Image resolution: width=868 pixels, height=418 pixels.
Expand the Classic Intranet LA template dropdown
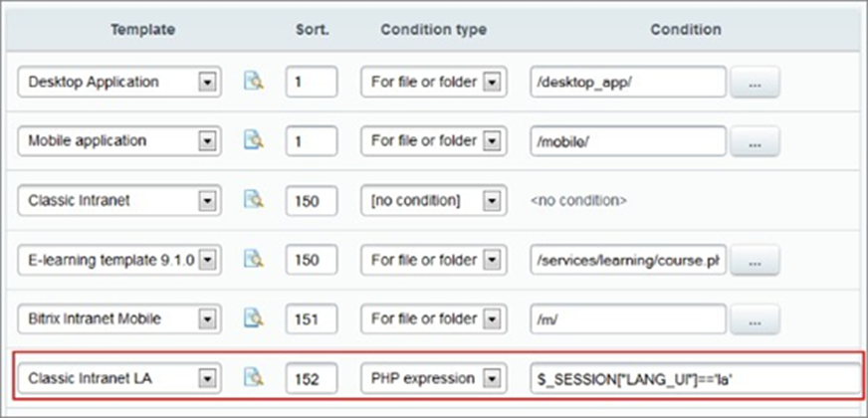coord(207,378)
